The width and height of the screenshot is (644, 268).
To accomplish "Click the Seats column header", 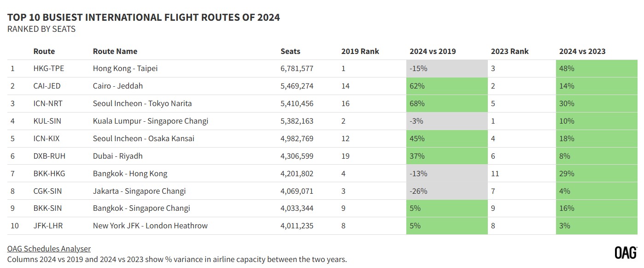I will point(290,51).
